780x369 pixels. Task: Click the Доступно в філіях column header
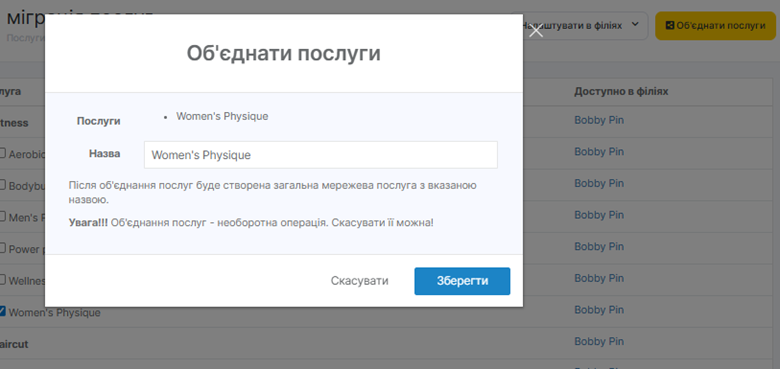(621, 92)
